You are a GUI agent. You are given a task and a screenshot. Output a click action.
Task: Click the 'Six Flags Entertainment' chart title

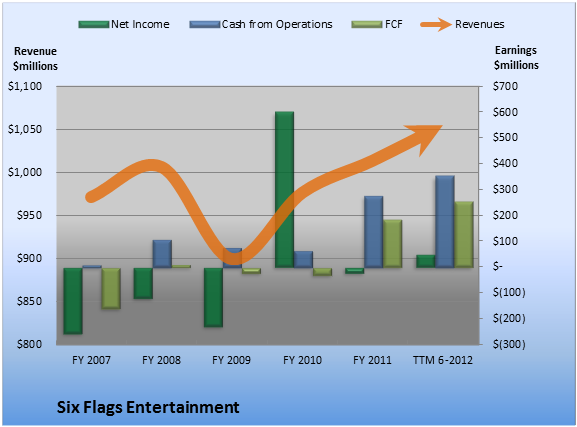[148, 407]
